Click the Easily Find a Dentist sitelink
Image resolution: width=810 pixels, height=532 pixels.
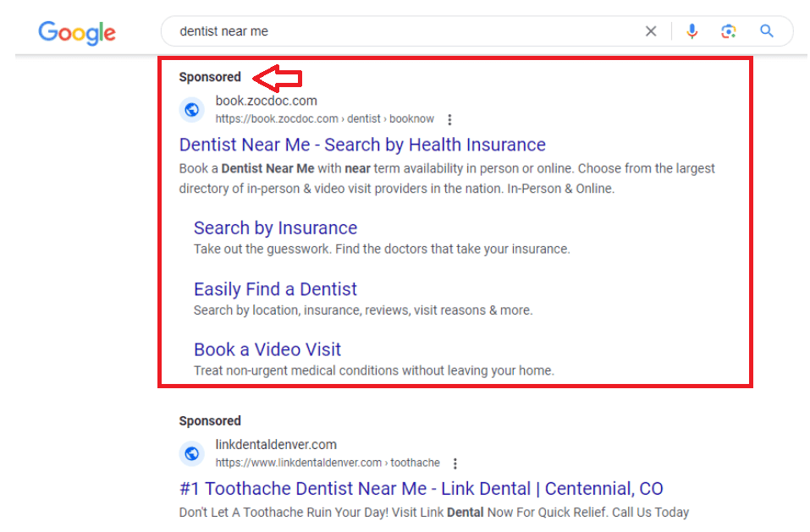275,288
